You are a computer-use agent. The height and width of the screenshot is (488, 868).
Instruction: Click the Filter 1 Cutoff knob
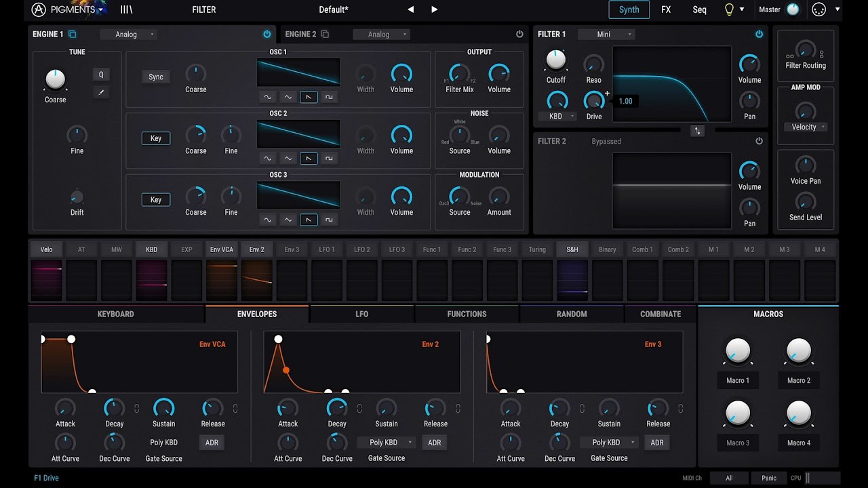556,60
